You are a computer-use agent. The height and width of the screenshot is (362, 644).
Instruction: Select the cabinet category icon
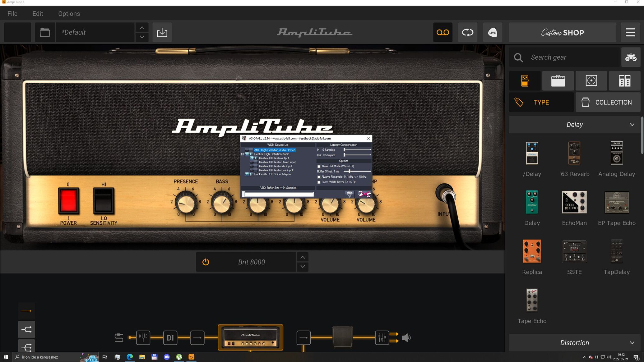tap(591, 81)
